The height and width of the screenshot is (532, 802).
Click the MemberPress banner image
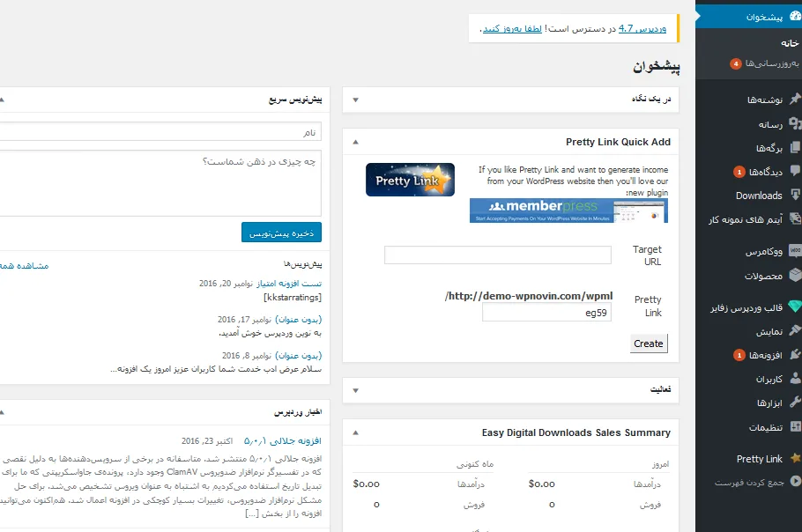(x=568, y=211)
